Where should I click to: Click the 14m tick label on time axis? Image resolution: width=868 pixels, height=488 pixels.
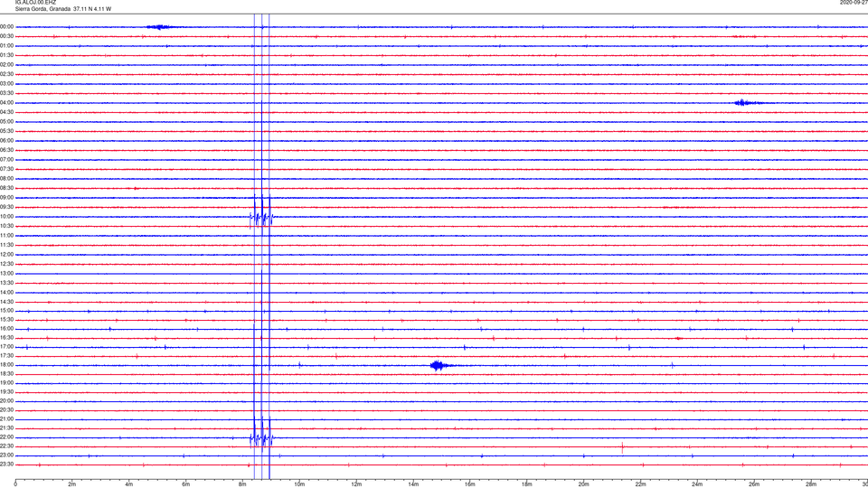(413, 484)
